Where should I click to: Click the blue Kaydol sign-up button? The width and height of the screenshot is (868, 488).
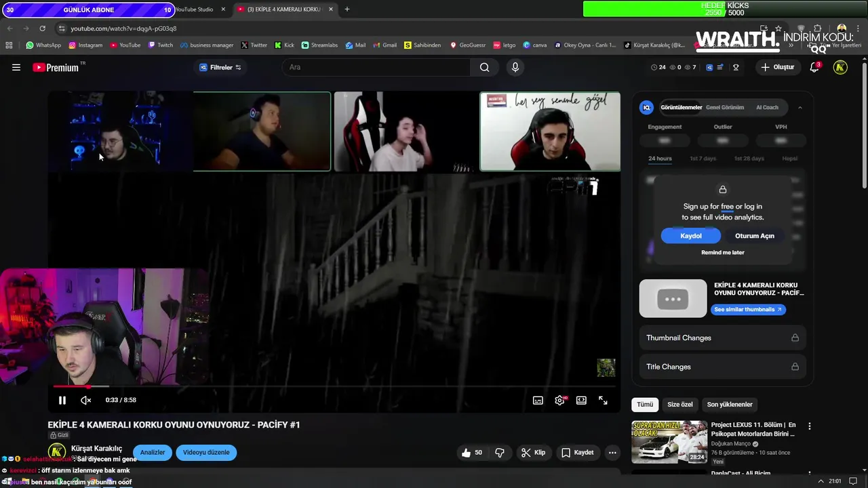[691, 236]
